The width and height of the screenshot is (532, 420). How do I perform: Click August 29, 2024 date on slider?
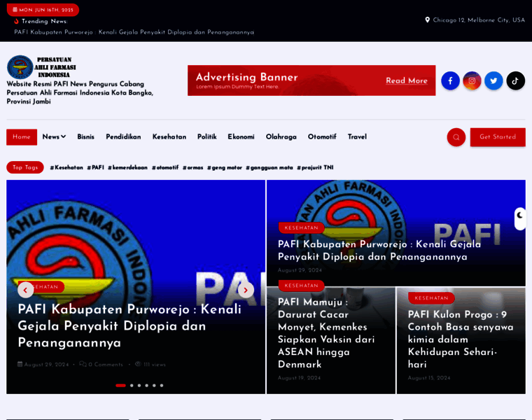pyautogui.click(x=43, y=365)
